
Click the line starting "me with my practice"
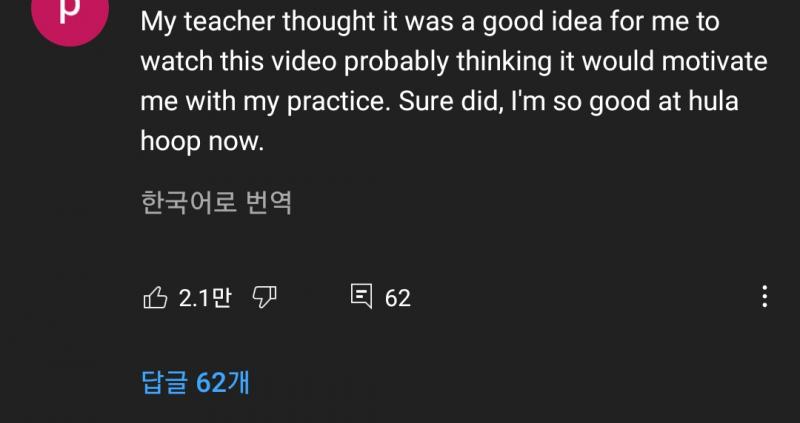point(439,102)
